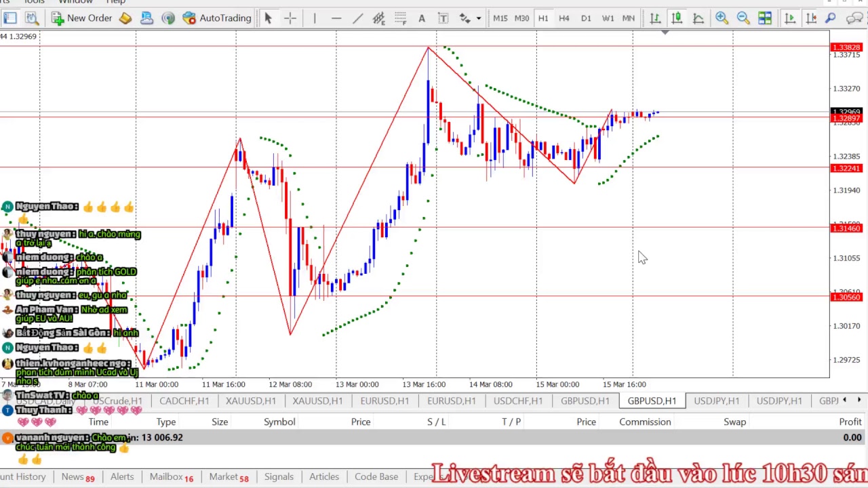
Task: Switch chart to candlesticks type
Action: click(677, 18)
